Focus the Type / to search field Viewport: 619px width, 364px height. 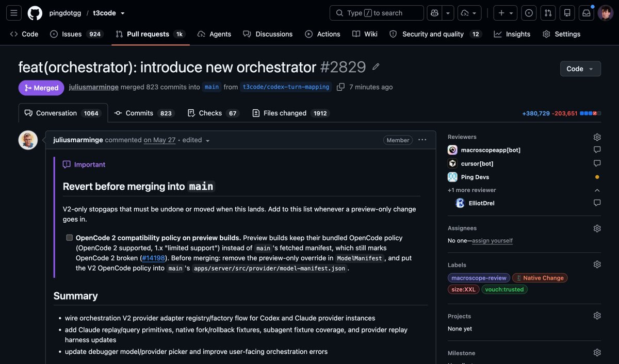377,13
